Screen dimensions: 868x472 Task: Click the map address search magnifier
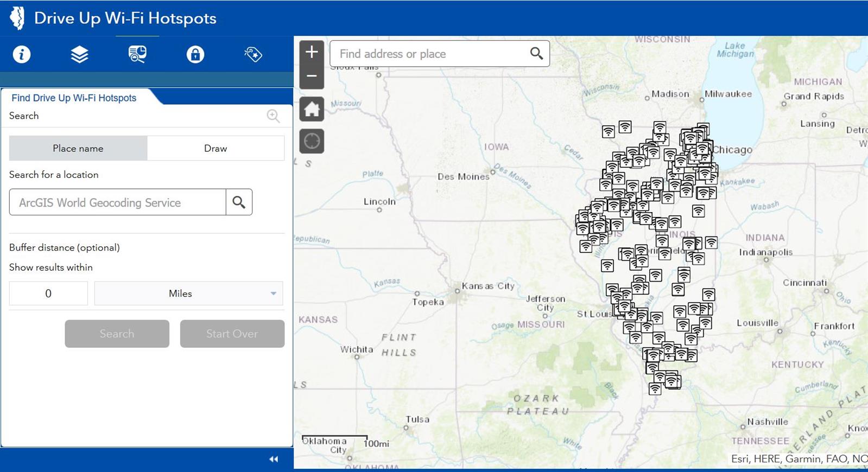click(536, 54)
